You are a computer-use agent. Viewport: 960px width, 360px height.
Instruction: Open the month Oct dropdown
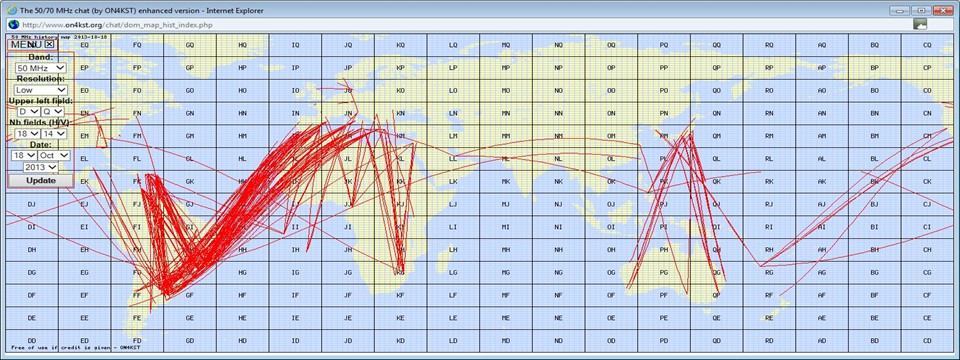coord(55,156)
